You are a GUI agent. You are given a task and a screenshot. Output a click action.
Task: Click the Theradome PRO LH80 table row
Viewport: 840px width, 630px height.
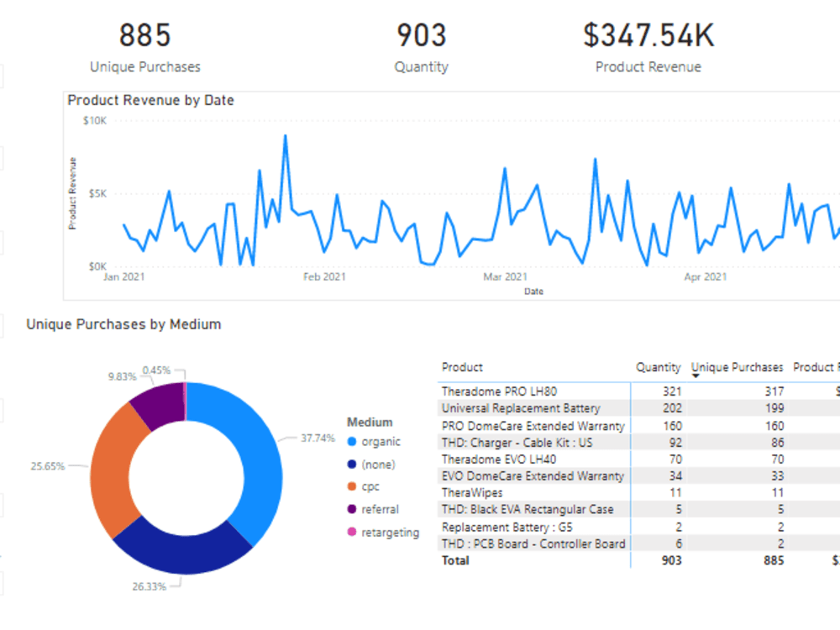(546, 391)
